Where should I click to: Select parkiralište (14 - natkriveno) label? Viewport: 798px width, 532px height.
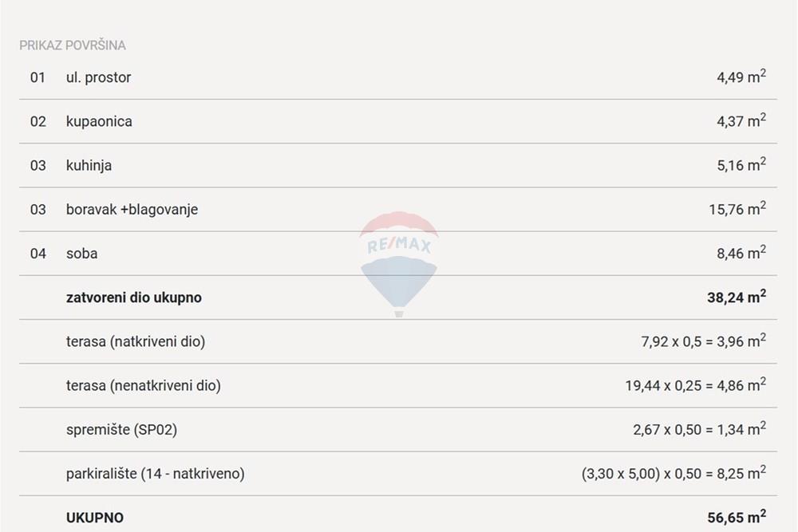point(156,474)
